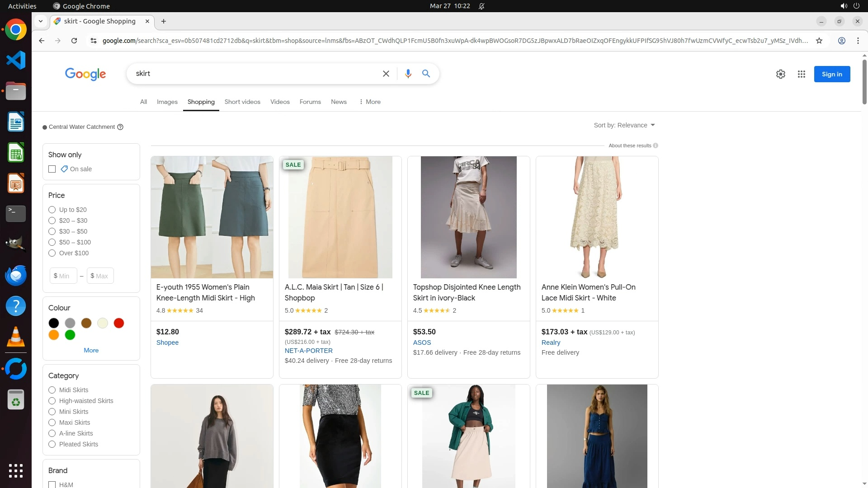Image resolution: width=868 pixels, height=488 pixels.
Task: Click the voice search microphone icon
Action: click(408, 74)
